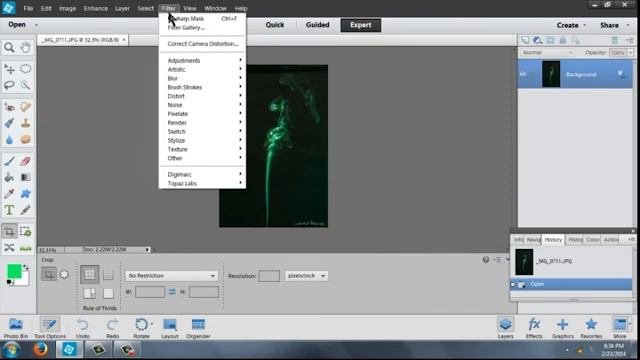Switch to the Guided mode tab
640x360 pixels.
pyautogui.click(x=318, y=25)
